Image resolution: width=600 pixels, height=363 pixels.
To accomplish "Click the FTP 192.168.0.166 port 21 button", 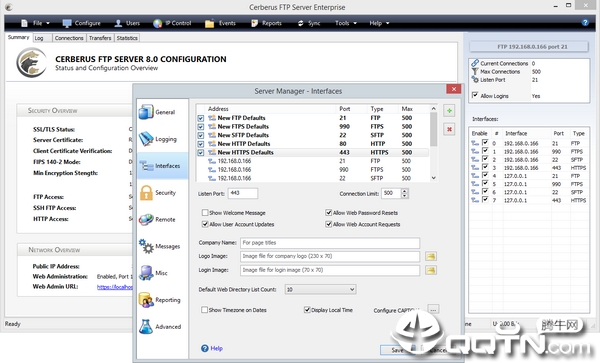I will [x=529, y=47].
